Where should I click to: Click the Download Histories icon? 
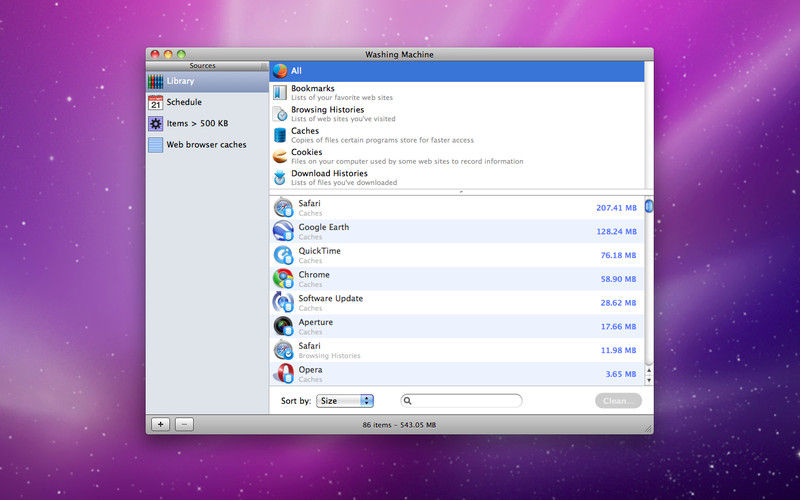coord(280,178)
